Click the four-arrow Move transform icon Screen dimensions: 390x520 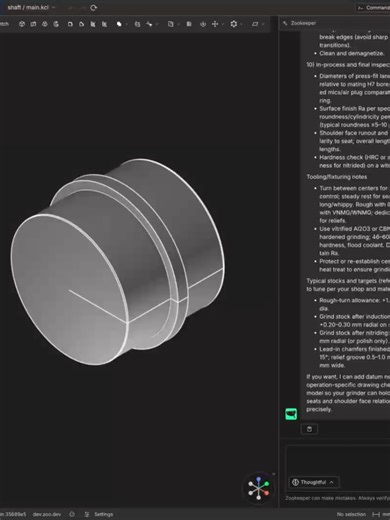point(215,24)
